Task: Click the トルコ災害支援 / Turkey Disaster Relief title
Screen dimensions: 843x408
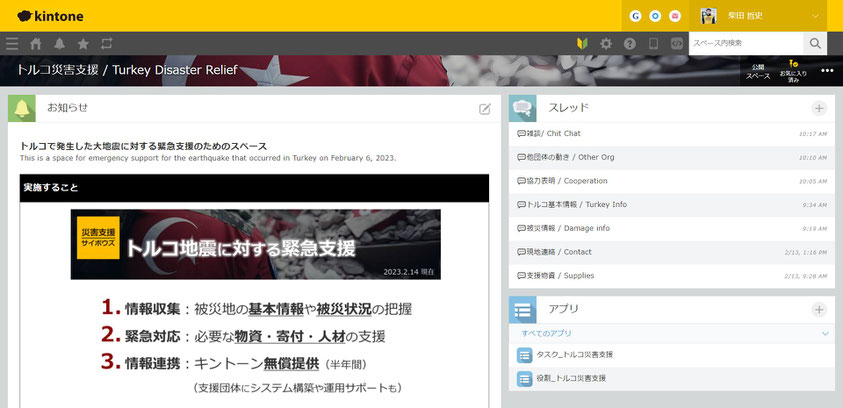Action: [127, 70]
